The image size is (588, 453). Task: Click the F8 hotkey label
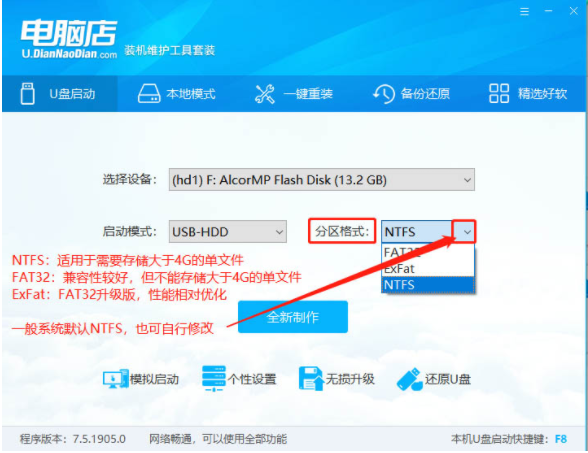click(561, 439)
